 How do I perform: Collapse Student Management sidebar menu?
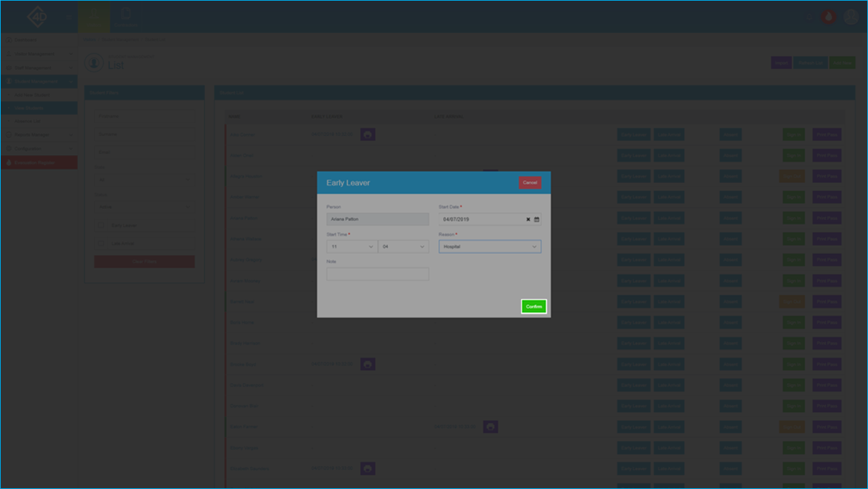pos(38,82)
